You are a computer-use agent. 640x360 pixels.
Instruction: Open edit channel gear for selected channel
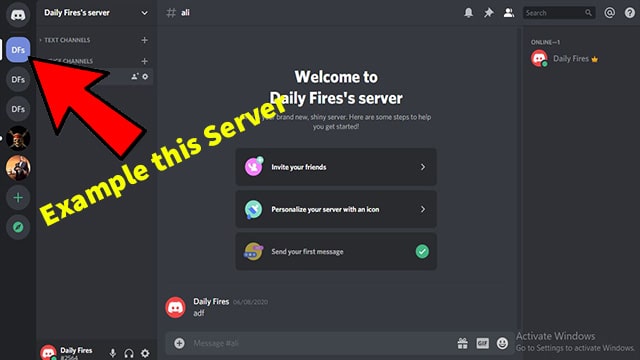[x=145, y=76]
